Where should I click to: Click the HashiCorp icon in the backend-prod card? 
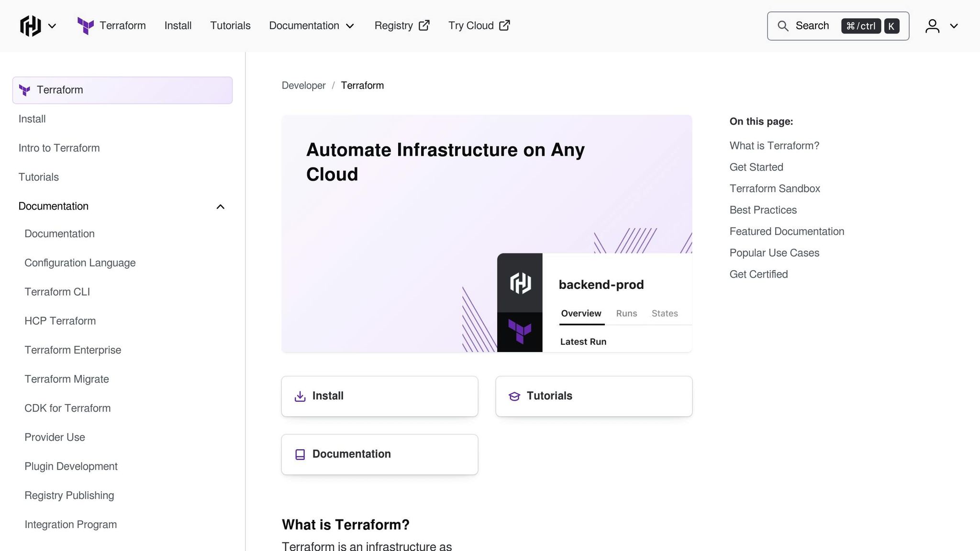tap(520, 283)
